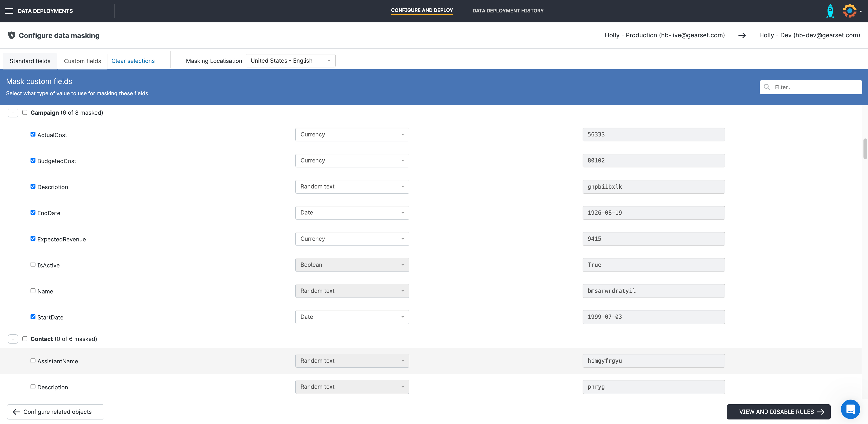This screenshot has width=868, height=424.
Task: Select all Contact fields checkbox
Action: pos(25,339)
